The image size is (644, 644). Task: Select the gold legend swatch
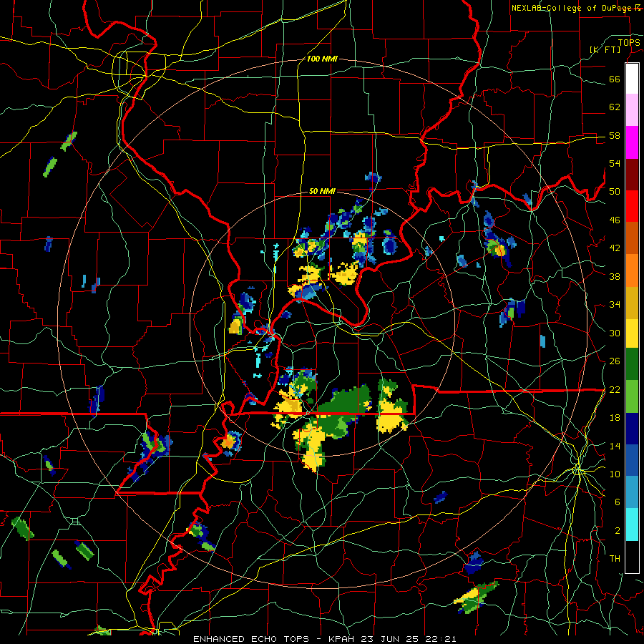click(x=632, y=303)
